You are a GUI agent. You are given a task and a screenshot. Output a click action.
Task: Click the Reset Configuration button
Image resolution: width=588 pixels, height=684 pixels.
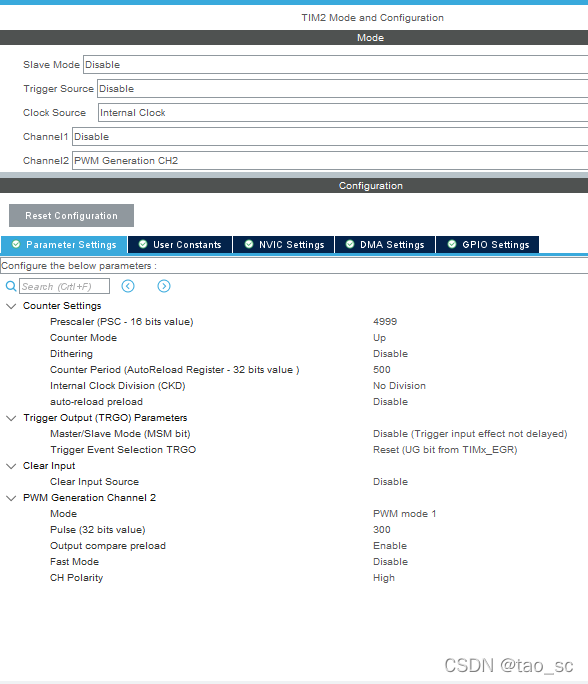(x=72, y=215)
